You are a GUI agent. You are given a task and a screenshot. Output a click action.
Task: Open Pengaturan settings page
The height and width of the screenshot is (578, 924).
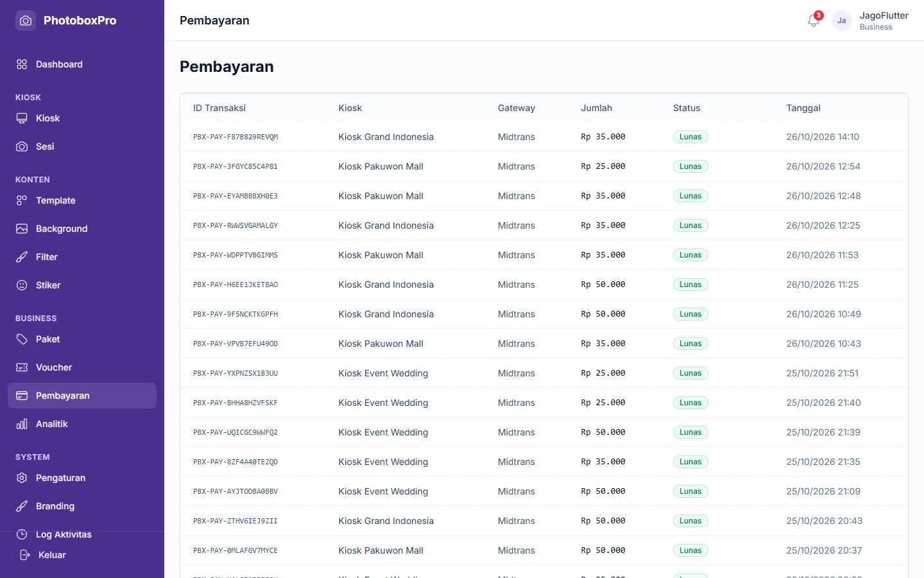click(82, 478)
